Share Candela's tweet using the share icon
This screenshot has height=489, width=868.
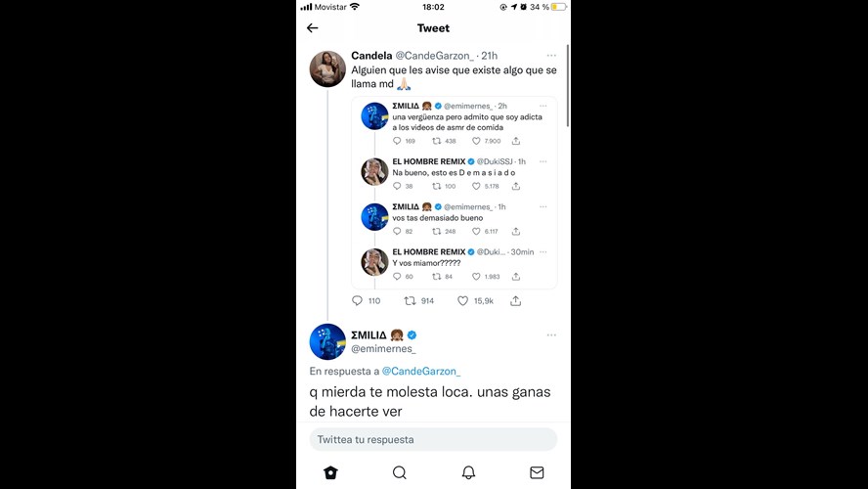tap(515, 300)
